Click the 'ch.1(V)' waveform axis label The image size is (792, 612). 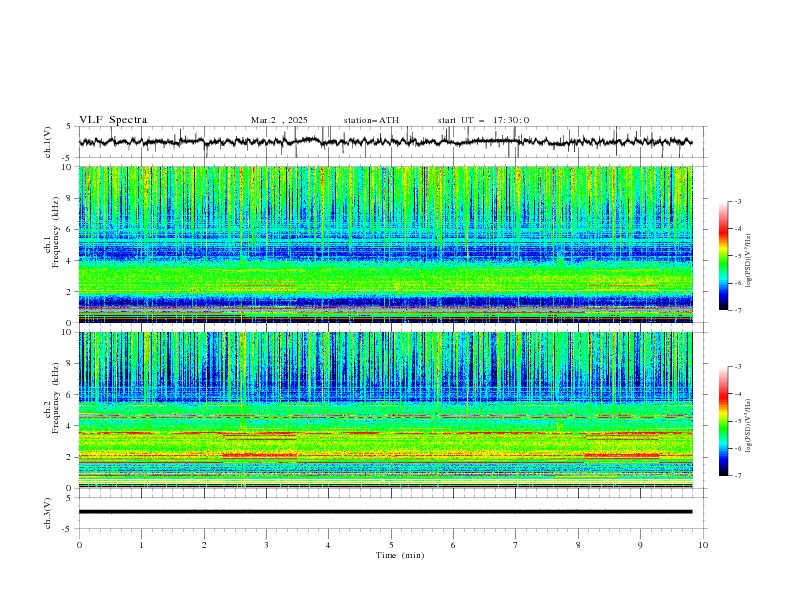48,142
